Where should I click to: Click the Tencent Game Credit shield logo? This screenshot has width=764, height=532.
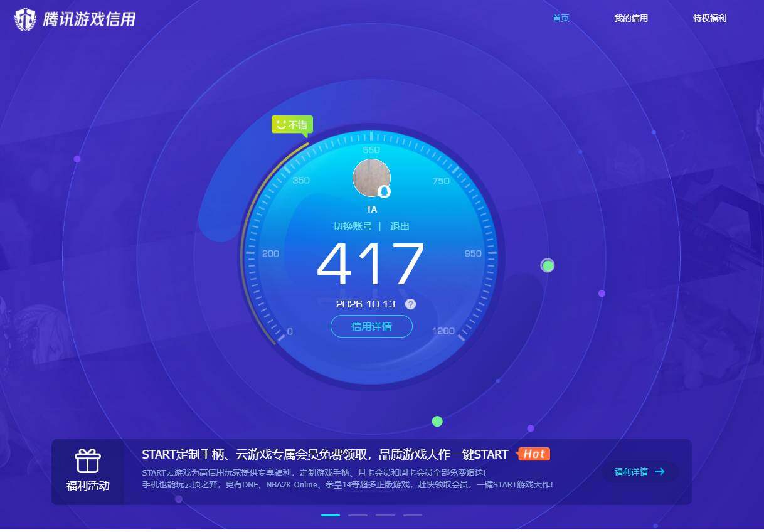tap(25, 19)
